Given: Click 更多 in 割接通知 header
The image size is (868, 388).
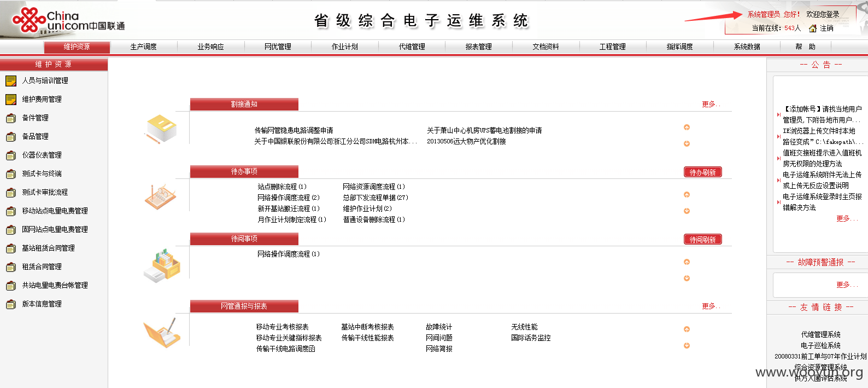Looking at the screenshot, I should (711, 105).
